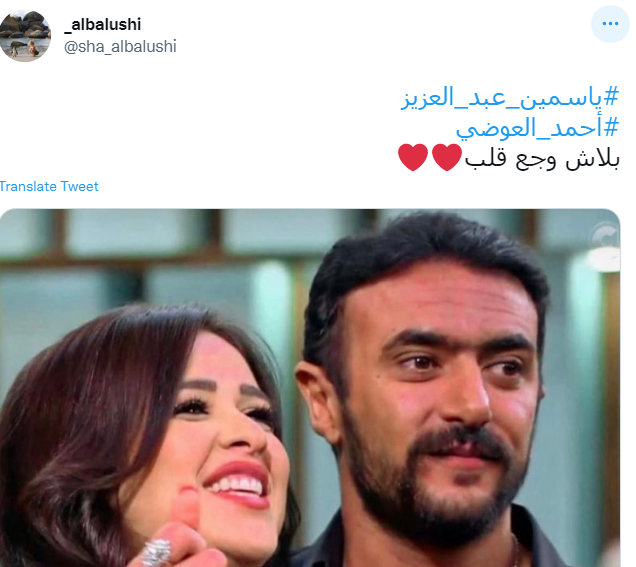Screen dimensions: 636x567
Task: Click the sparkling ring in the photo
Action: pyautogui.click(x=157, y=552)
